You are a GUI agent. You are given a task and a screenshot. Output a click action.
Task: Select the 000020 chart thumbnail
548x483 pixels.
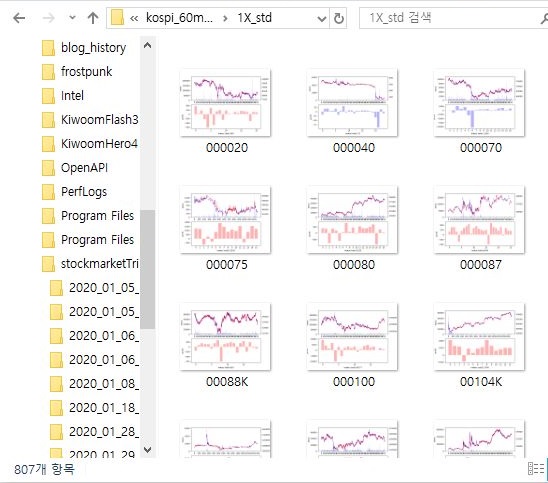pyautogui.click(x=225, y=103)
